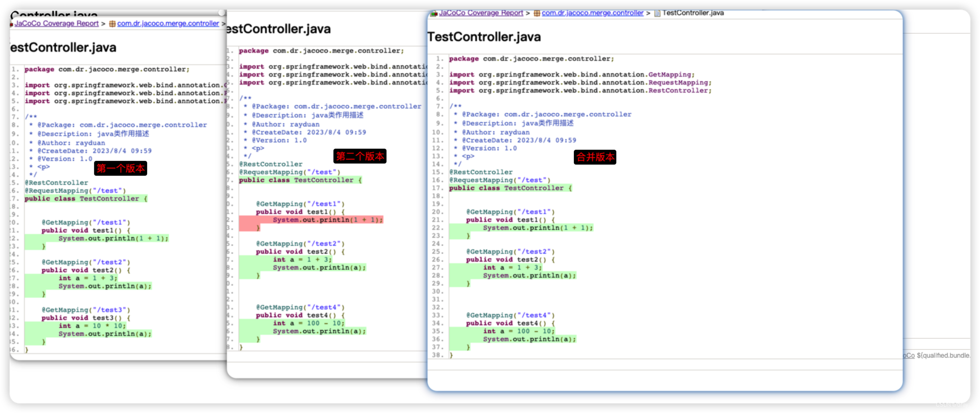Click the report icon in right window breadcrumb

(434, 13)
